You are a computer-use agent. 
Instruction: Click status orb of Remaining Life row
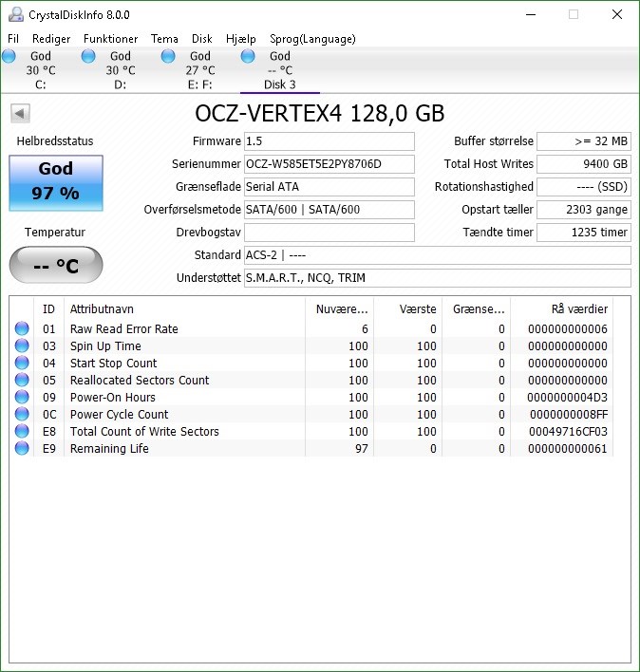pyautogui.click(x=22, y=448)
